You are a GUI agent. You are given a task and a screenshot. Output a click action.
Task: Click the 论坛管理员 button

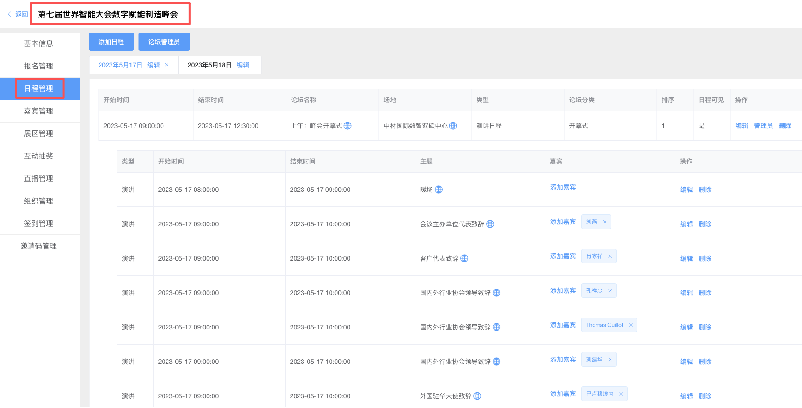(163, 41)
